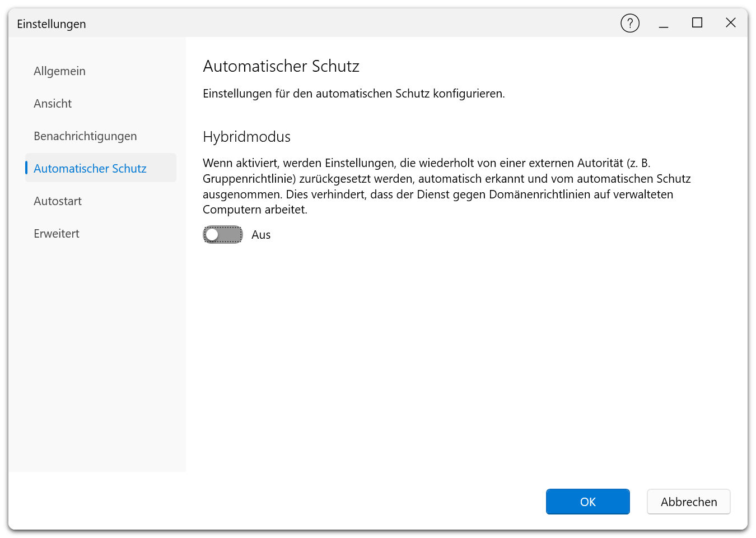This screenshot has width=756, height=538.
Task: Click the 'Einstellungen für den automatischen Schutz konfigurieren.' text
Action: click(354, 94)
